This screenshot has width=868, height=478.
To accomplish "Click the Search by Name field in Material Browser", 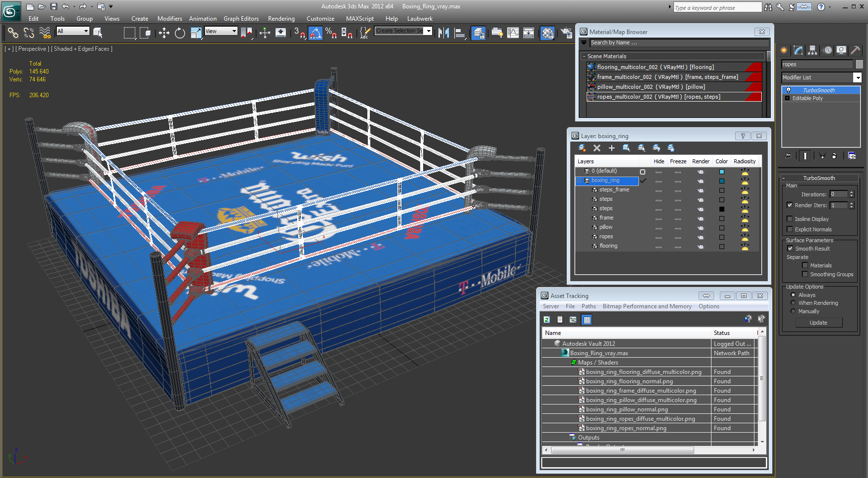I will [x=679, y=43].
